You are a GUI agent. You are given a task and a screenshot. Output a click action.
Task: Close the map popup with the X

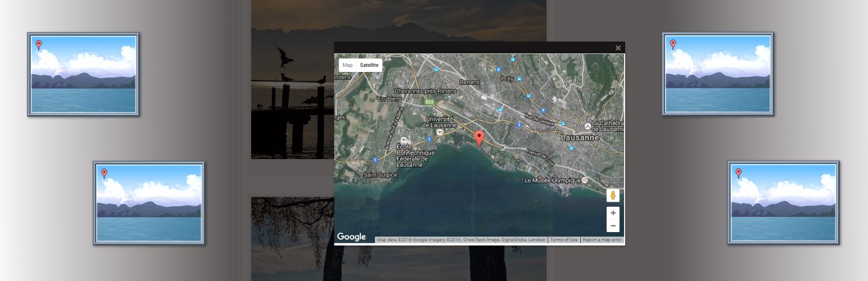618,48
